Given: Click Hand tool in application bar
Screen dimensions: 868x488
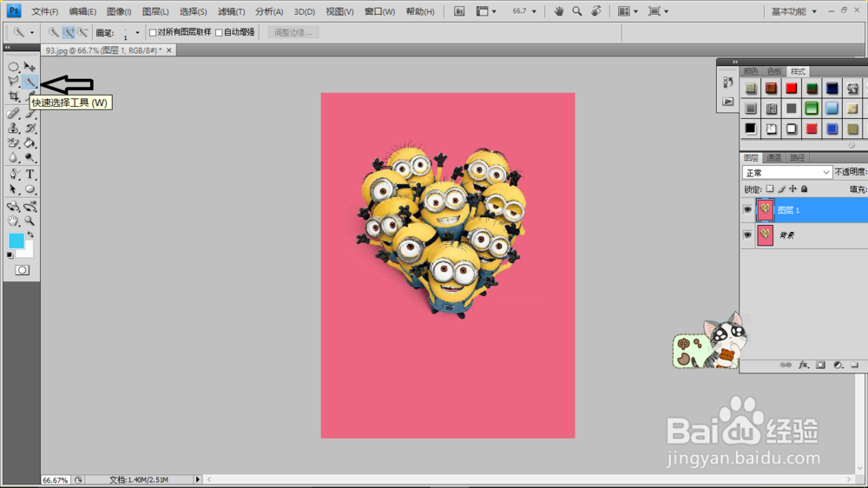Looking at the screenshot, I should [x=559, y=11].
